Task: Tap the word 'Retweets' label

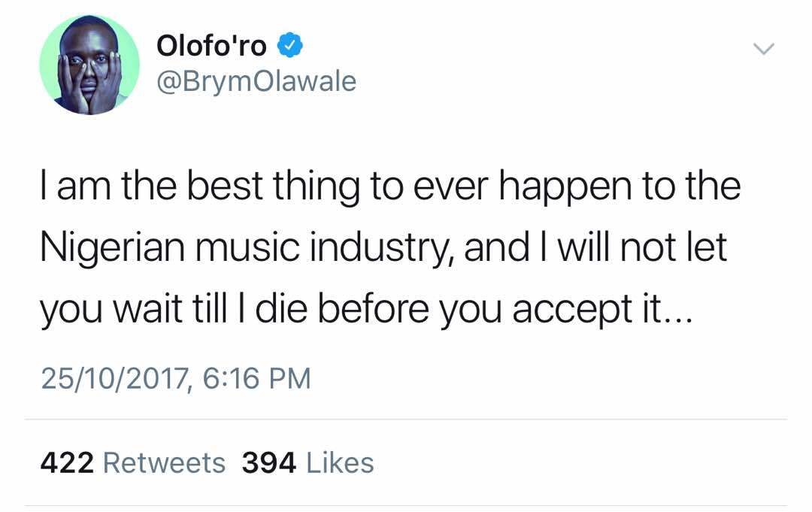Action: click(x=164, y=462)
